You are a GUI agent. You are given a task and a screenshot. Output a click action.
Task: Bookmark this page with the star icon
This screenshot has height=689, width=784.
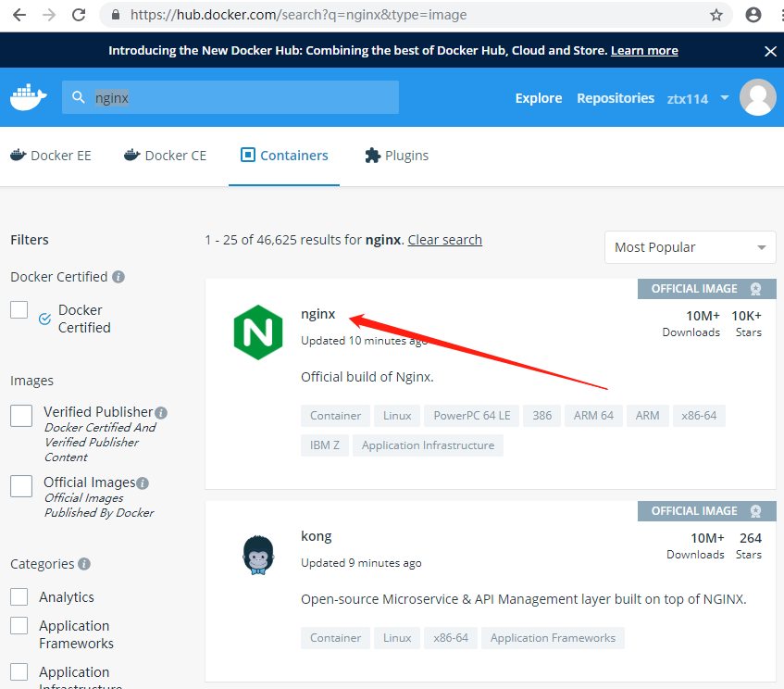coord(716,15)
